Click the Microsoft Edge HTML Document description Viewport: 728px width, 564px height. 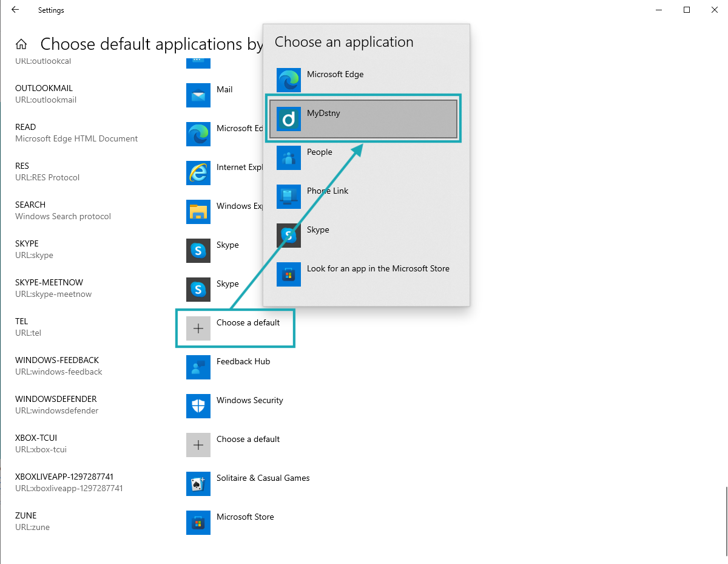point(76,138)
